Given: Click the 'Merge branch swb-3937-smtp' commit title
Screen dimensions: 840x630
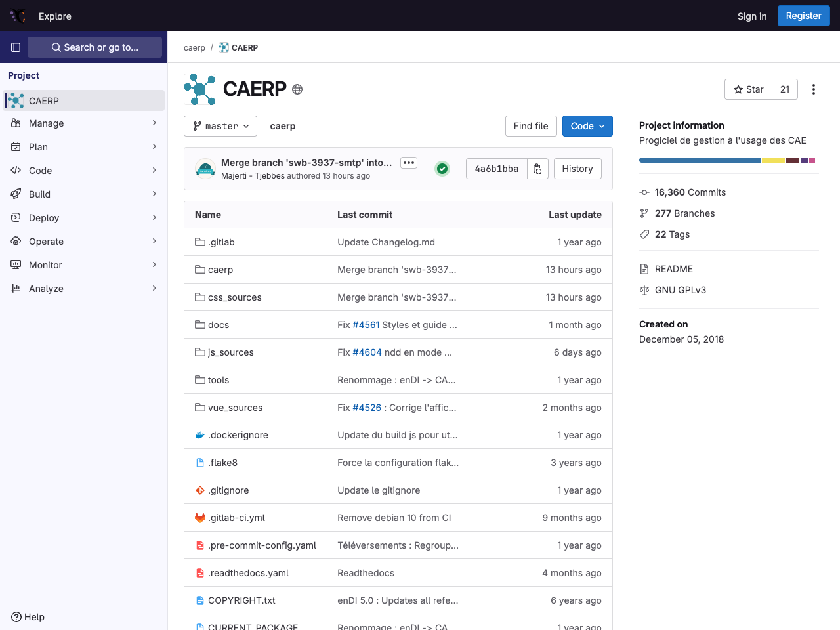Looking at the screenshot, I should pos(306,163).
